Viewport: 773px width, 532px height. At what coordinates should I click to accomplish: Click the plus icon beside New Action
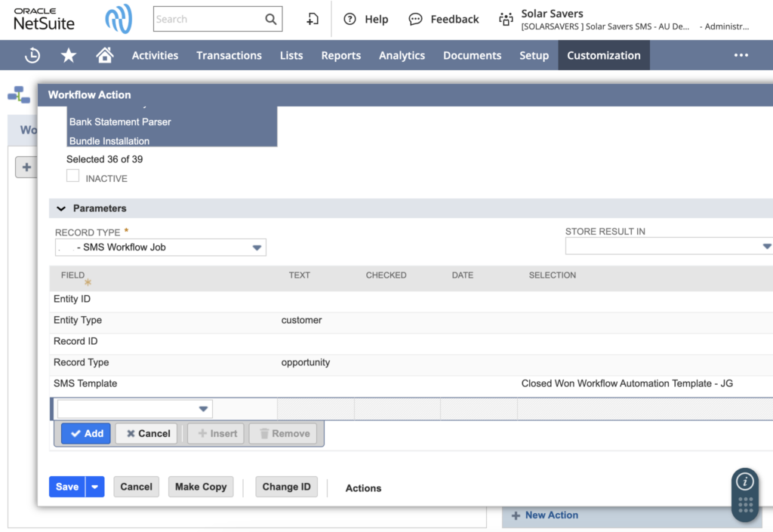(516, 515)
